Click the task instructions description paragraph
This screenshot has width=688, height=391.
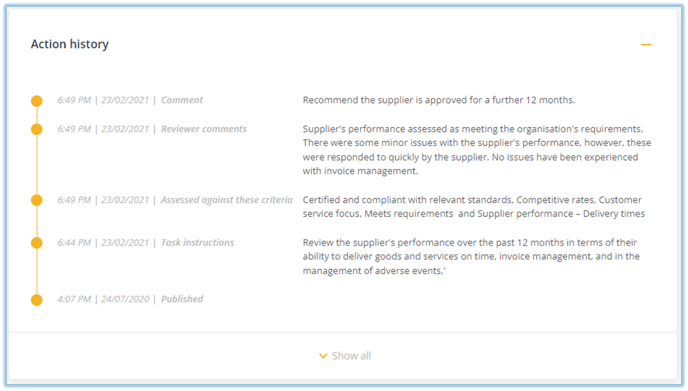tap(471, 257)
